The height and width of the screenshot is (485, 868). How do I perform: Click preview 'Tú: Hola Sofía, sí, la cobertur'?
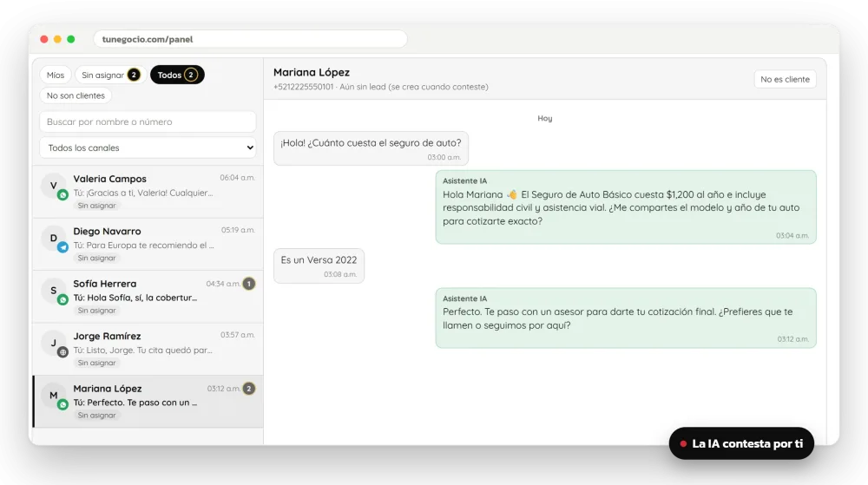click(x=135, y=298)
